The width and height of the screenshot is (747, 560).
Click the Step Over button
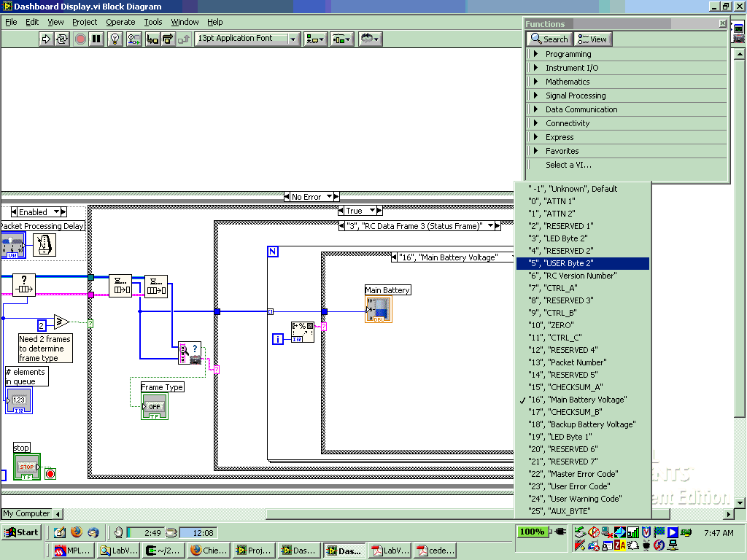coord(168,39)
